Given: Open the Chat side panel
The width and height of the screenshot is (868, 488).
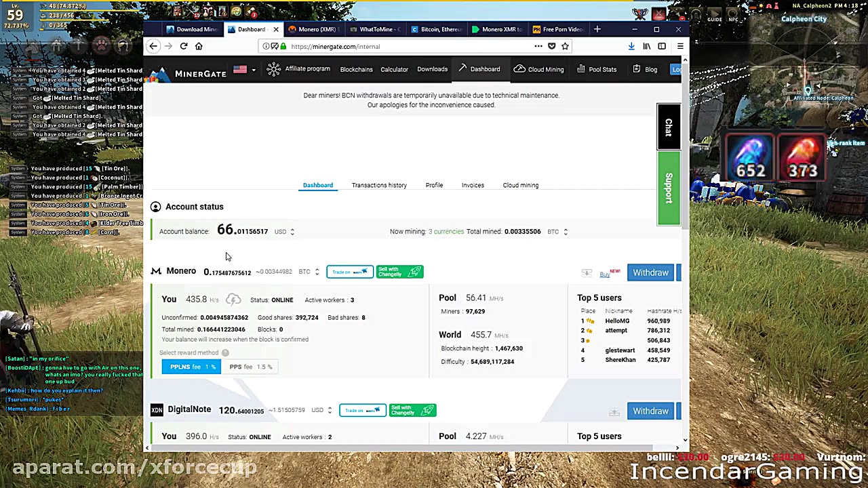Looking at the screenshot, I should coord(669,127).
